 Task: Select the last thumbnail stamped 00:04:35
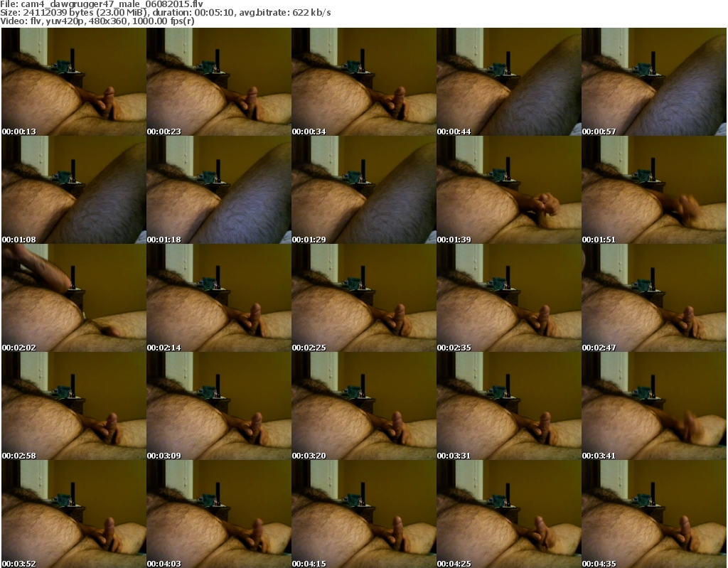click(x=654, y=514)
